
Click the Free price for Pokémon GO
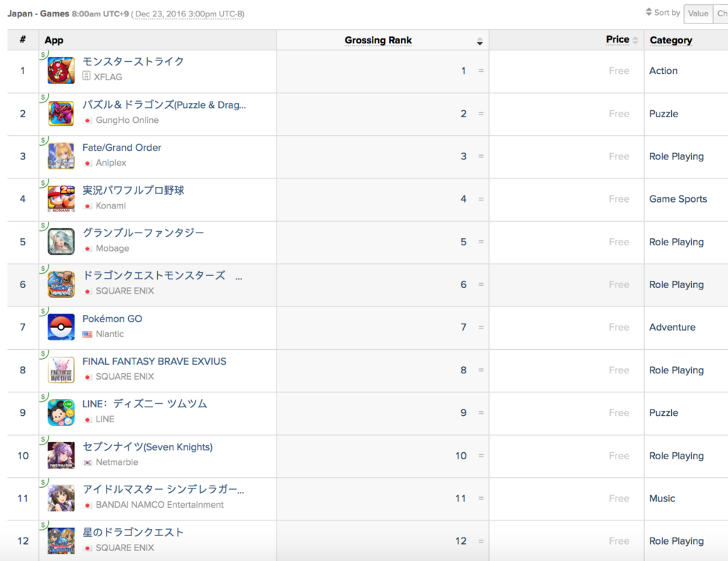[619, 327]
